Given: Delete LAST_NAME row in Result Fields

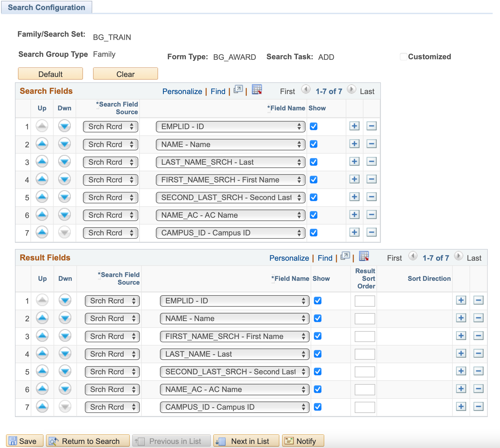Looking at the screenshot, I should [x=478, y=354].
